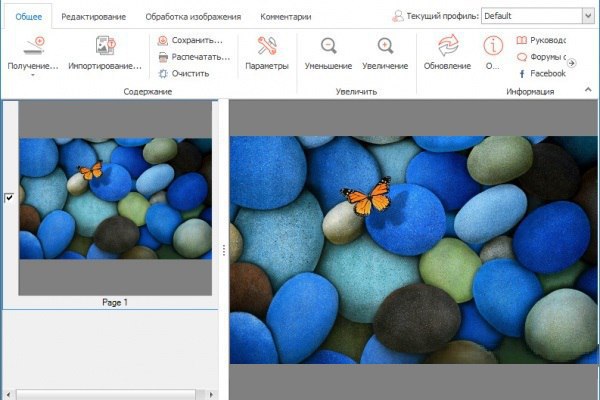Open the Facebook link
Screen dimensions: 600x400
(x=542, y=73)
